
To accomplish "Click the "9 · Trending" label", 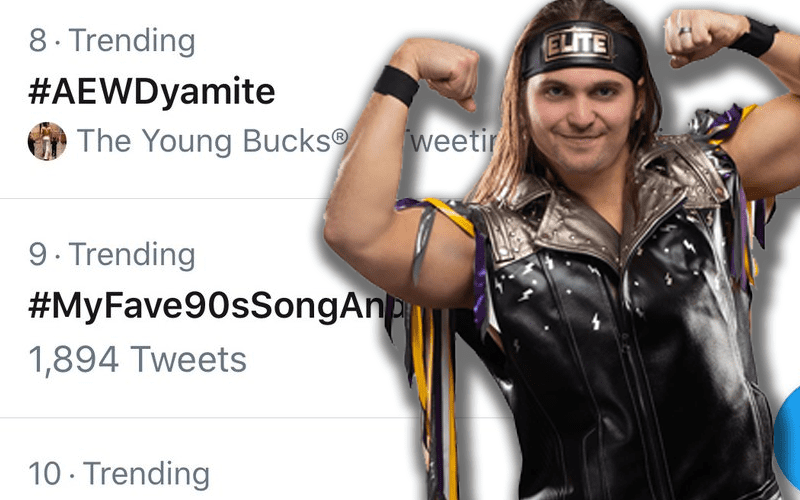I will (111, 254).
